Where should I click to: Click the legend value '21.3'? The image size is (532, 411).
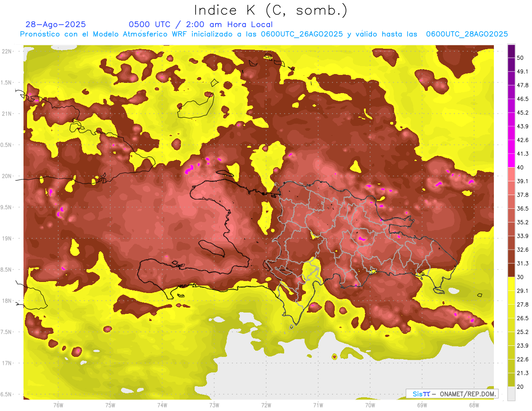pyautogui.click(x=522, y=373)
